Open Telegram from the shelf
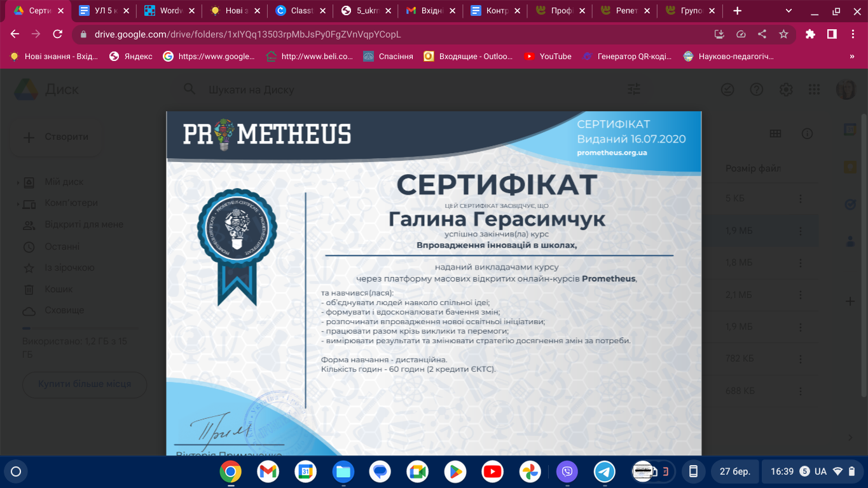Screen dimensions: 868x488 tap(604, 471)
